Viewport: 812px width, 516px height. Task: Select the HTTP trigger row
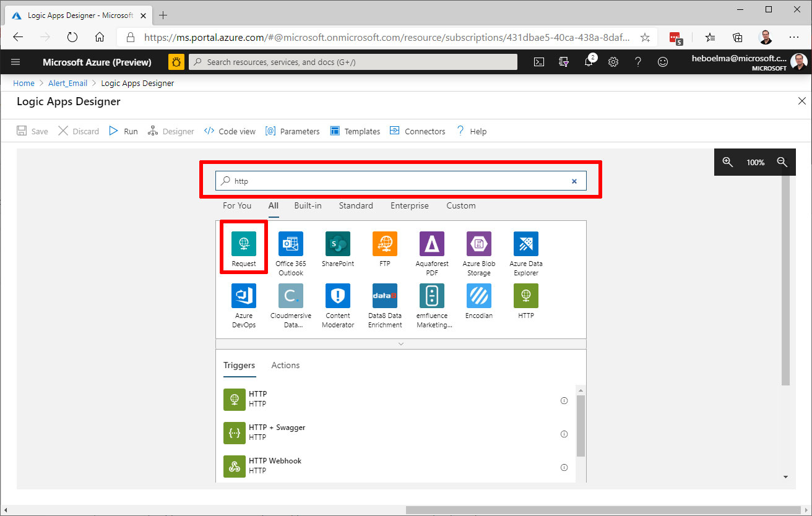click(x=395, y=399)
